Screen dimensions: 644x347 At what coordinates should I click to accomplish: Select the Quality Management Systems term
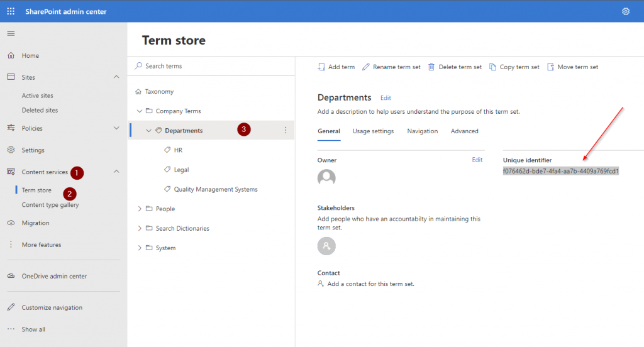(x=215, y=189)
